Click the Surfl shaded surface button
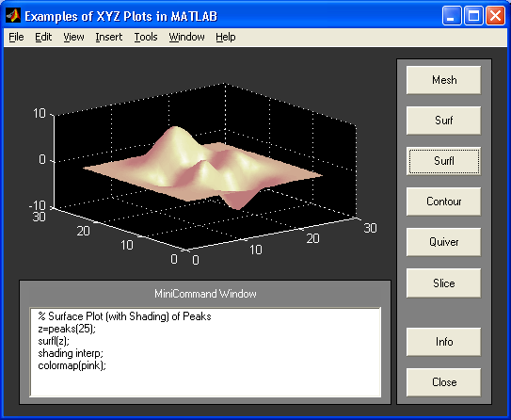The image size is (511, 420). 443,161
